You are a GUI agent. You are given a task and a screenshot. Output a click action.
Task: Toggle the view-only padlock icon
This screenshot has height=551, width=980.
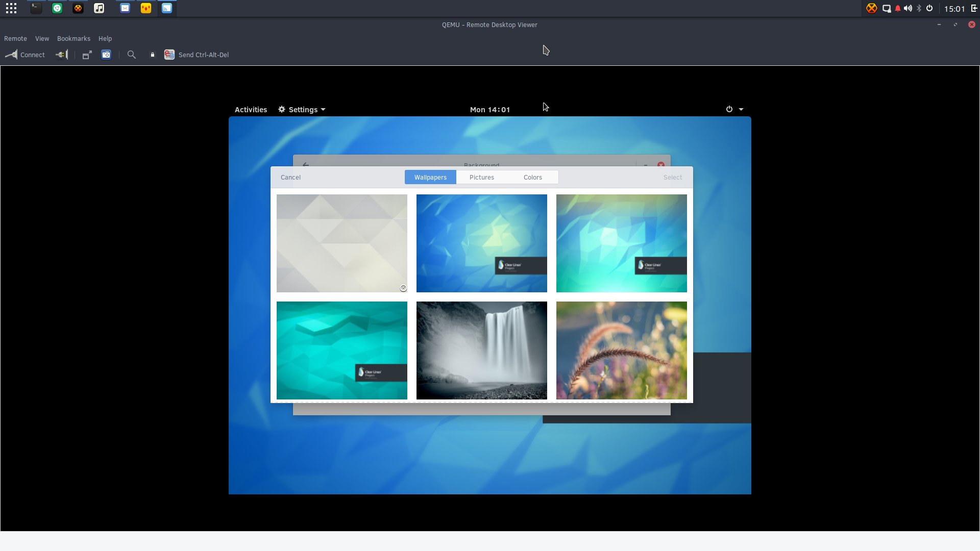click(152, 55)
